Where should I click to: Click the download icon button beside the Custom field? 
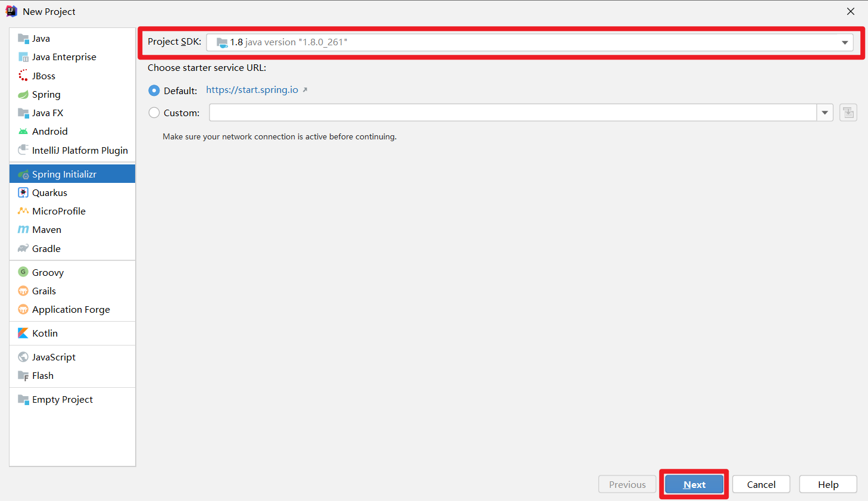848,113
